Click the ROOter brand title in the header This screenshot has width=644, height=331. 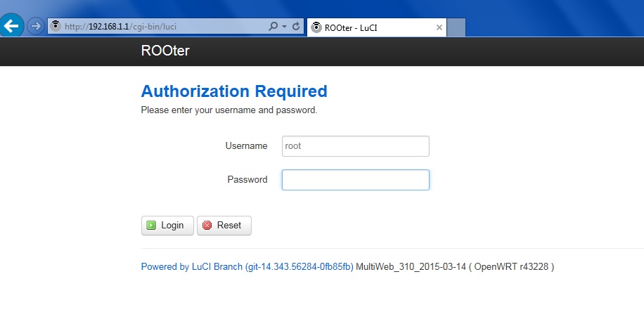click(165, 51)
